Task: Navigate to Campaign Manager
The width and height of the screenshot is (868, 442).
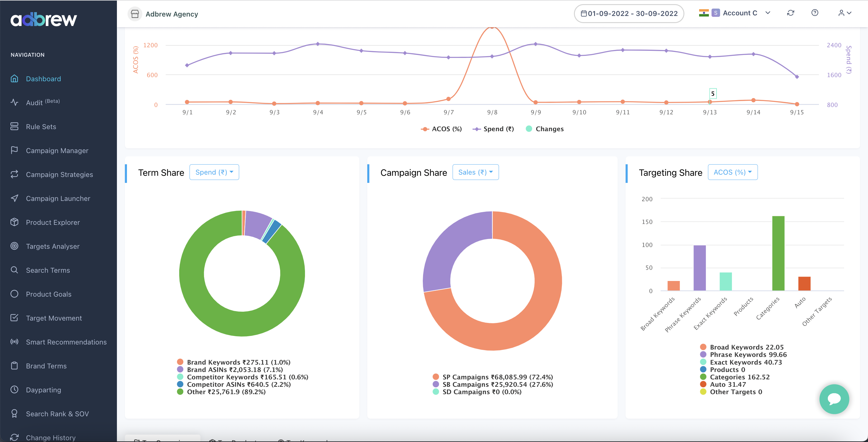Action: tap(57, 150)
